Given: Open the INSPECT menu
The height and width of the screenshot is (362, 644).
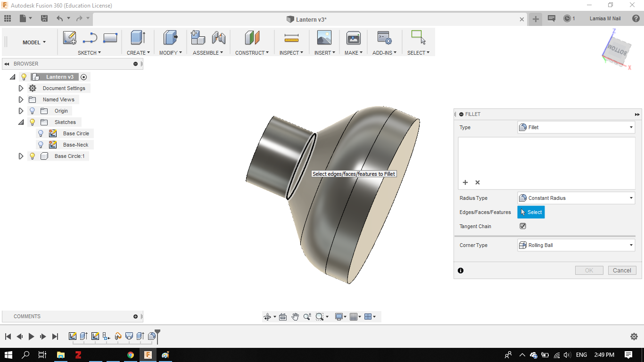Looking at the screenshot, I should (291, 53).
